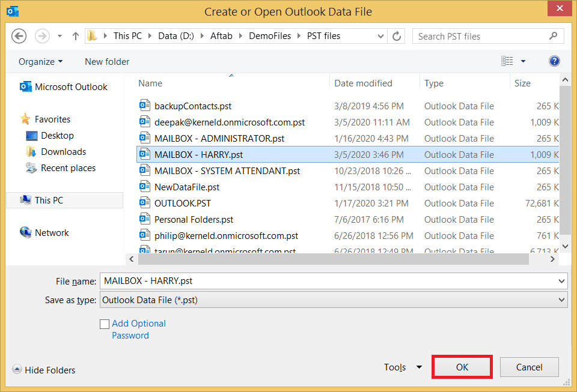Viewport: 577px width, 392px height.
Task: Click the icon of NewDataFile.pst
Action: pyautogui.click(x=145, y=186)
